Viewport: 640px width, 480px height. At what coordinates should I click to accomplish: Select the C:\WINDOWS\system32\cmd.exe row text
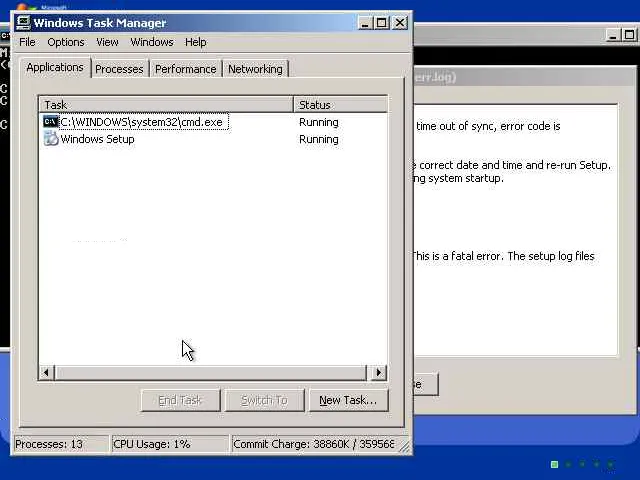coord(142,122)
